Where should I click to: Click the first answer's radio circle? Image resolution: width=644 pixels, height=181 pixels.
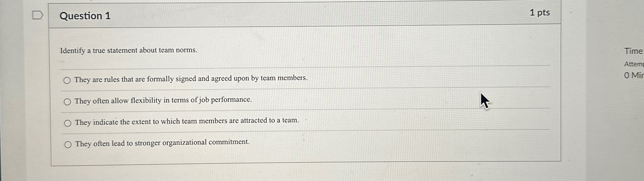(67, 80)
